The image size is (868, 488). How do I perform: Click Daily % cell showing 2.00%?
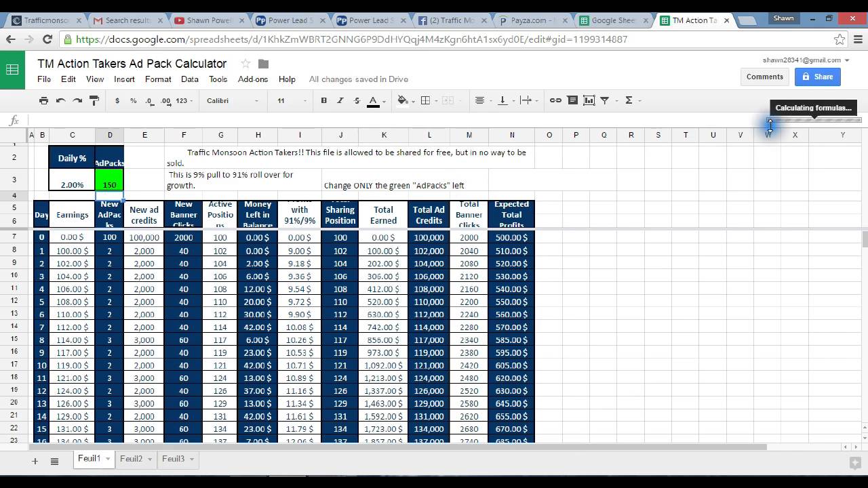click(x=72, y=180)
